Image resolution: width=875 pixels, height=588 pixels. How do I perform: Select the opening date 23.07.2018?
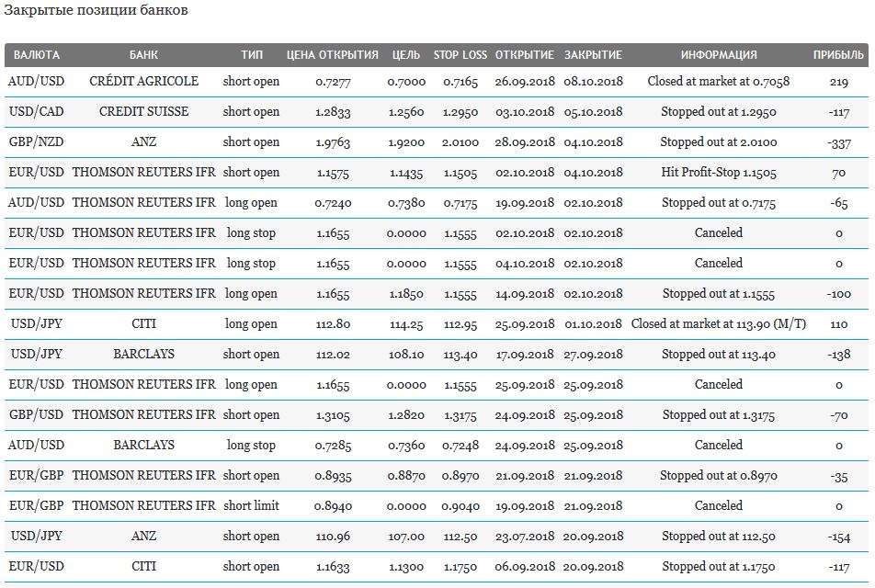[x=525, y=537]
